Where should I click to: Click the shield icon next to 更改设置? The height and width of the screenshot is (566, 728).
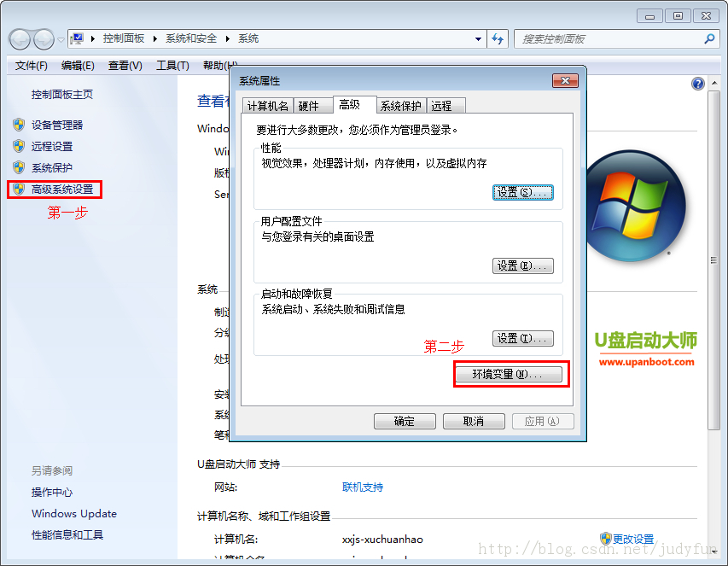click(605, 539)
